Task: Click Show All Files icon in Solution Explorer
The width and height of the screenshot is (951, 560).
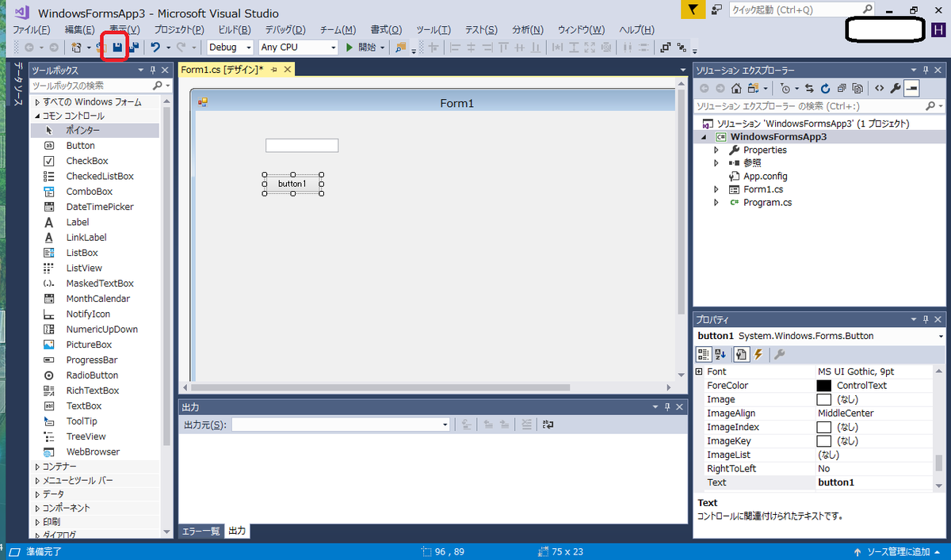Action: (x=857, y=88)
